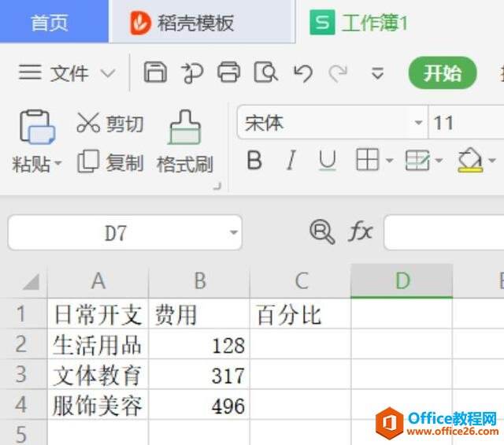The image size is (504, 445).
Task: Expand the 粘贴 dropdown arrow
Action: (57, 163)
